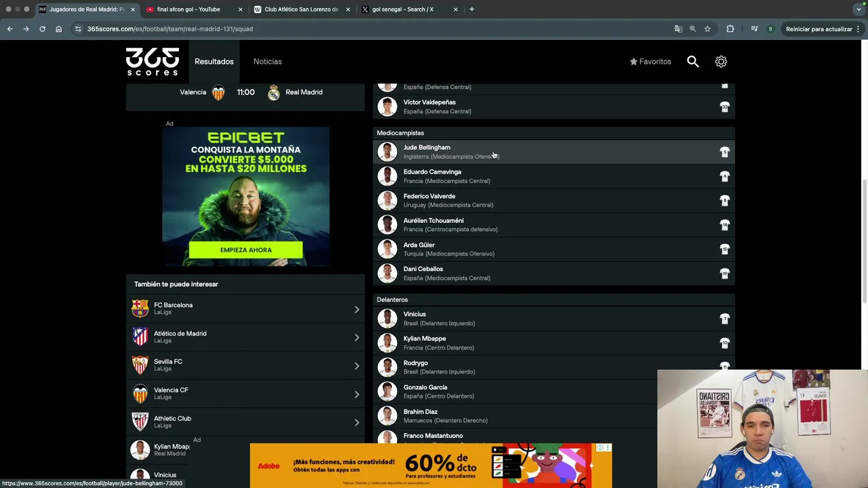Click EMPIEZA AHORA on Epicbet ad

coord(245,250)
